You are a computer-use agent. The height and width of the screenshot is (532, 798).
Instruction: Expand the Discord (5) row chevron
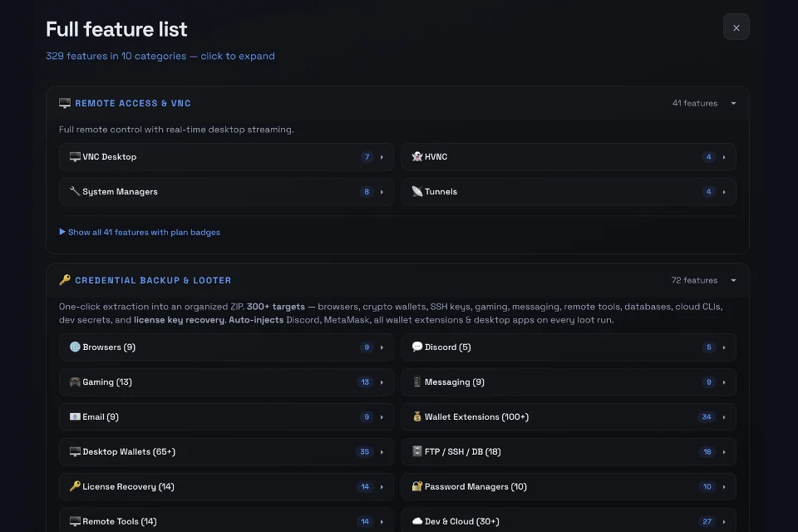tap(724, 347)
